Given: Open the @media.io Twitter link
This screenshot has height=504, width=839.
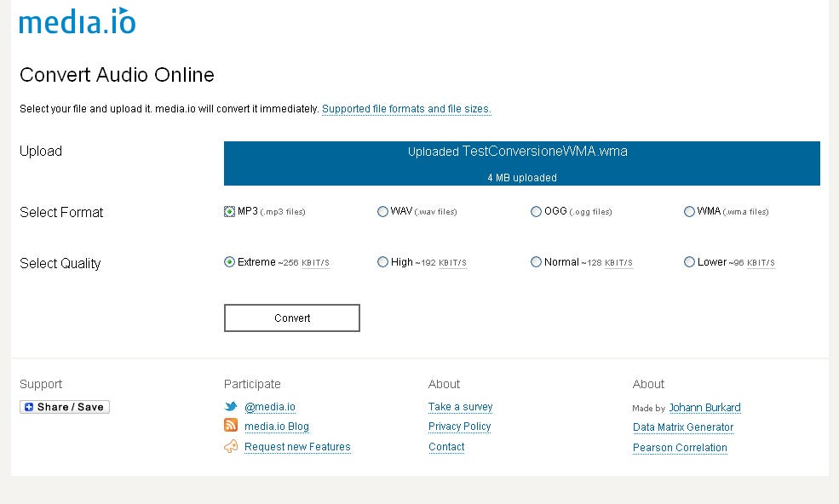Looking at the screenshot, I should click(x=270, y=407).
